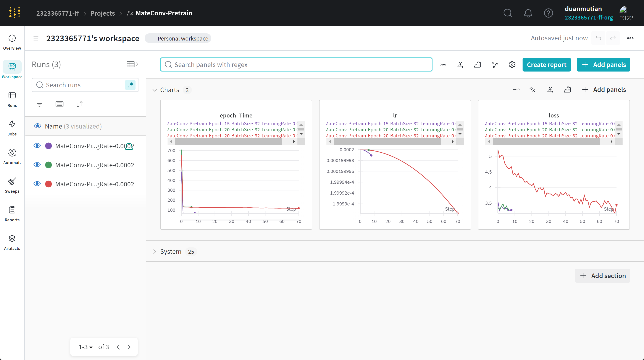644x360 pixels.
Task: Open the user profile avatar
Action: coord(626,13)
